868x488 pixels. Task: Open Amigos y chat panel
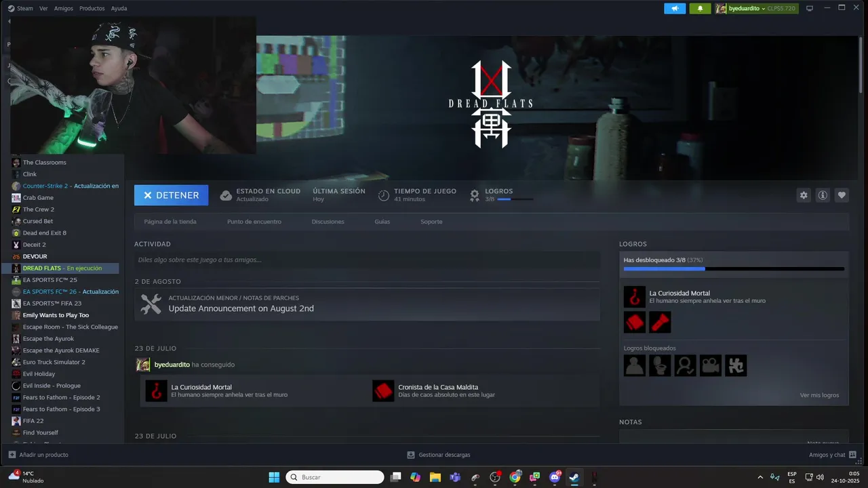point(832,455)
